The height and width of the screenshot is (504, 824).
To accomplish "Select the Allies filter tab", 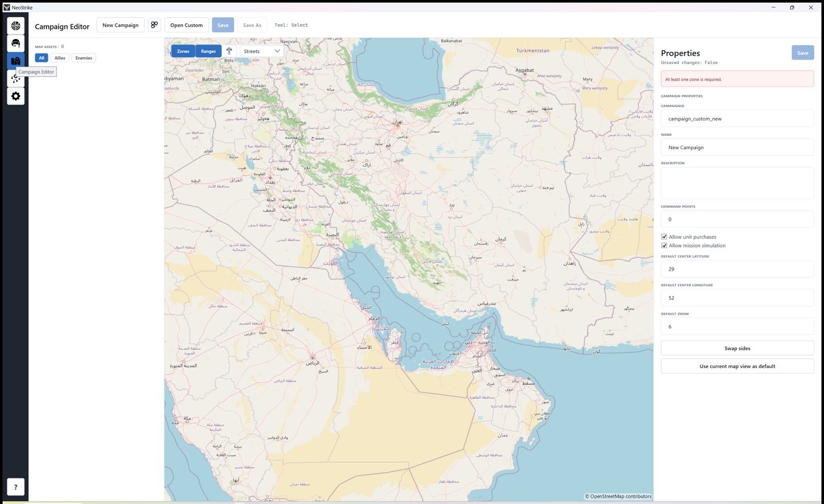I will (60, 58).
